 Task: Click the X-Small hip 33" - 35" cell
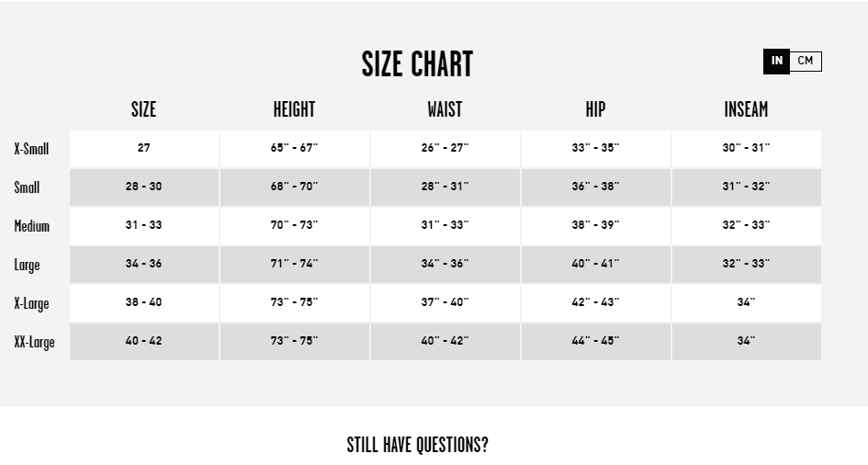point(595,148)
